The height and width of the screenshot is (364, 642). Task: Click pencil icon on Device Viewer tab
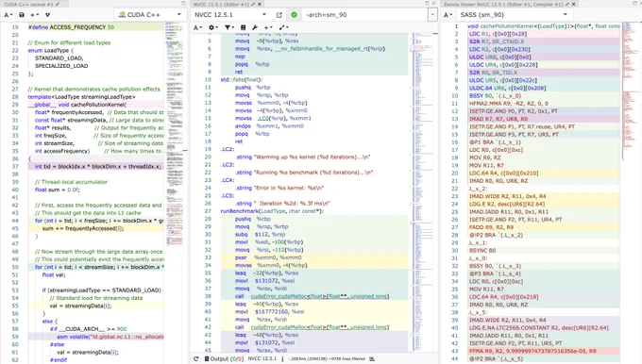click(568, 4)
